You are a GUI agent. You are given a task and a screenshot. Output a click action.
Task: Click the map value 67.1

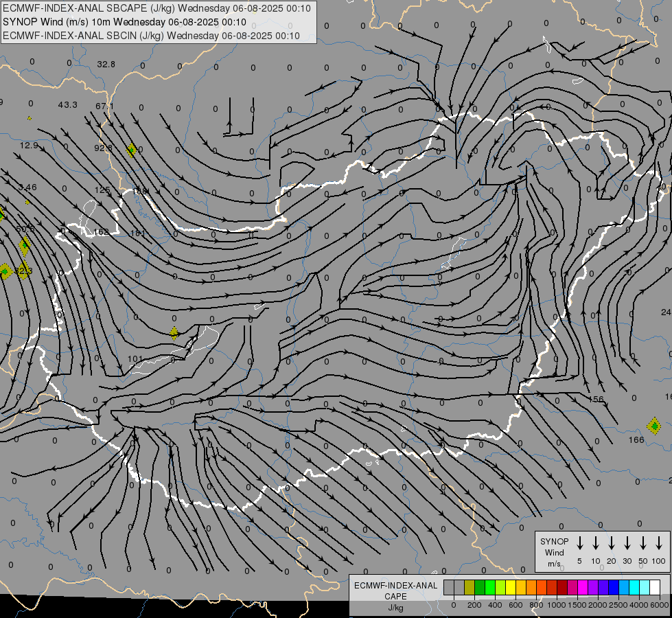pyautogui.click(x=104, y=106)
